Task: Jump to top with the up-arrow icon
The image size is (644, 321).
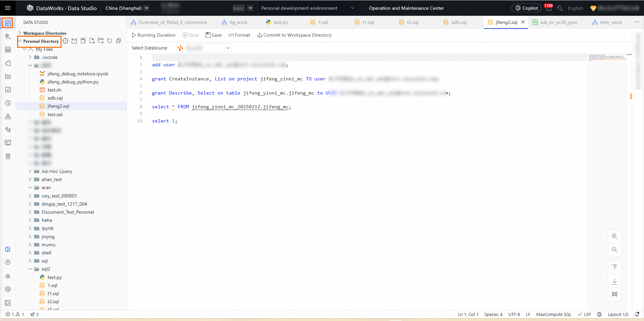Action: tap(614, 267)
